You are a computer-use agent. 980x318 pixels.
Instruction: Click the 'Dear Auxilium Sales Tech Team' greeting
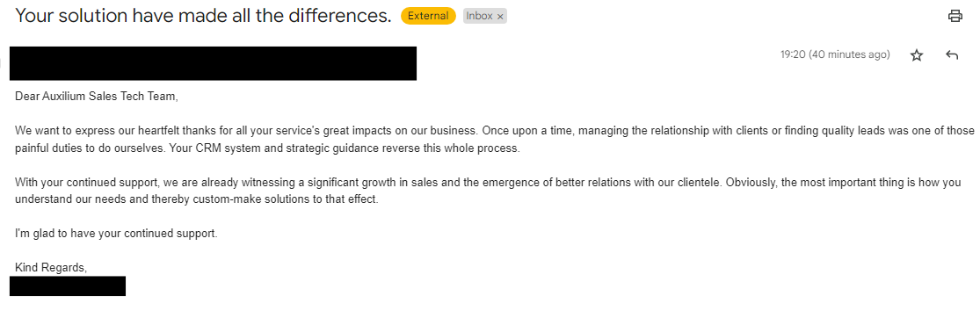click(97, 97)
